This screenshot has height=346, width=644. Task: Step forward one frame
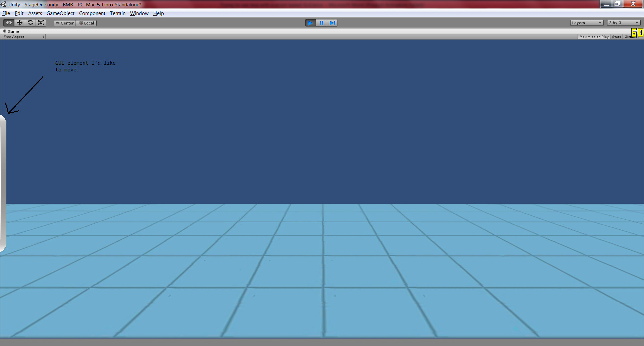coord(332,23)
